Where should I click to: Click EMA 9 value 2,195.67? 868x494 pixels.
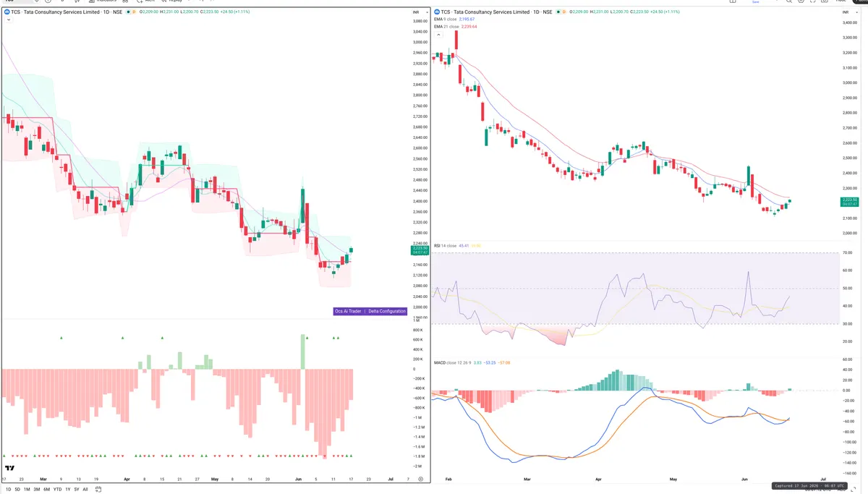[x=467, y=20]
